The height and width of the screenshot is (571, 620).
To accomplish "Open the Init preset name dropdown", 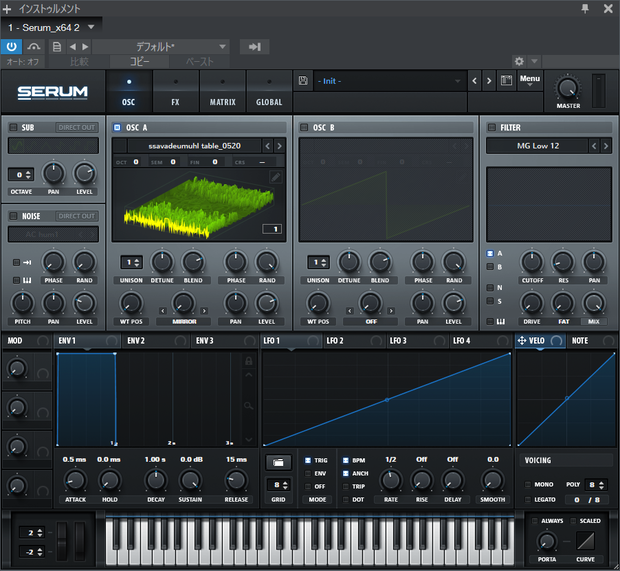I will point(389,81).
